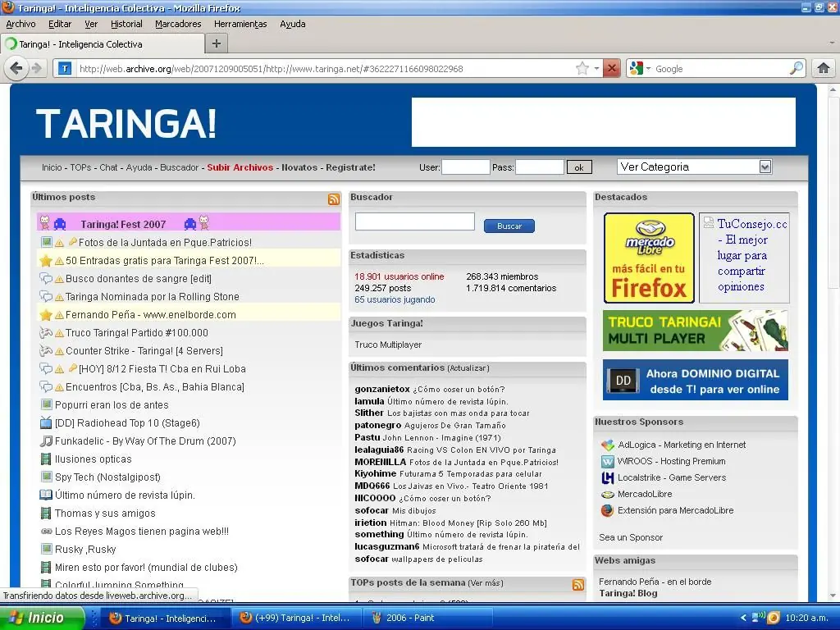Open the TOPs navigation link
The height and width of the screenshot is (630, 840).
point(81,167)
